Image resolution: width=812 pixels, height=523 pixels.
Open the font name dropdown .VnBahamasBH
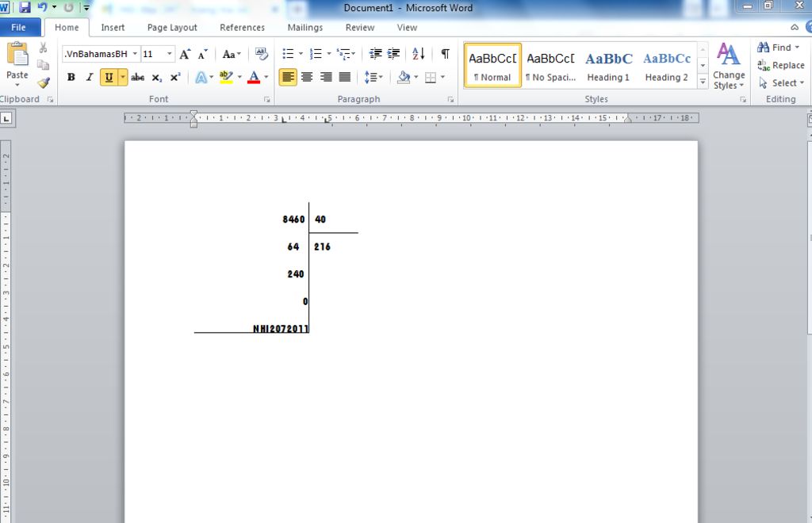click(x=135, y=54)
